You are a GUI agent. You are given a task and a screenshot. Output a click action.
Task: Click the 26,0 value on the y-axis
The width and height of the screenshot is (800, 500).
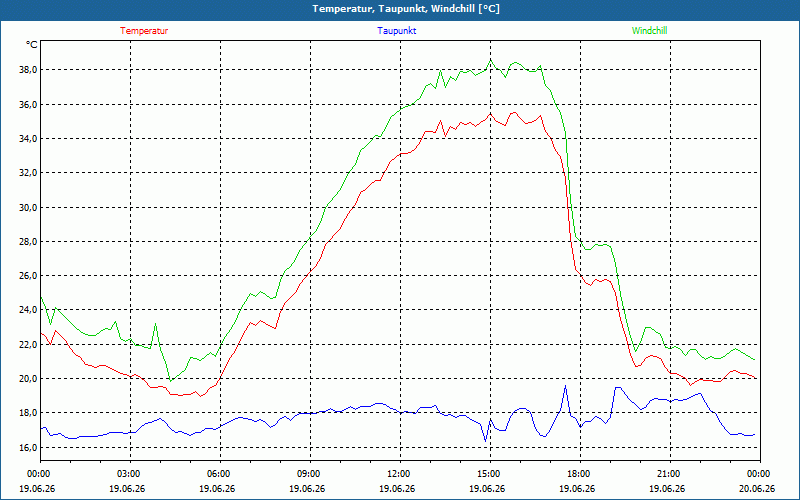pos(29,276)
